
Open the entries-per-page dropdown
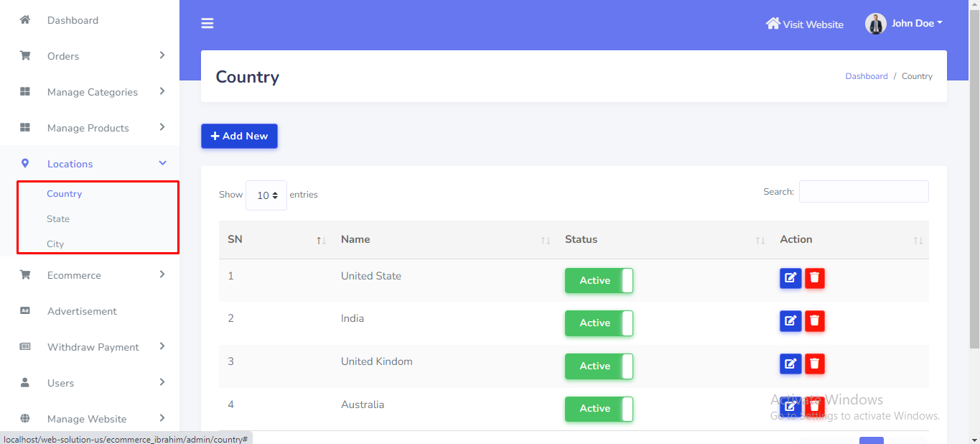coord(266,195)
